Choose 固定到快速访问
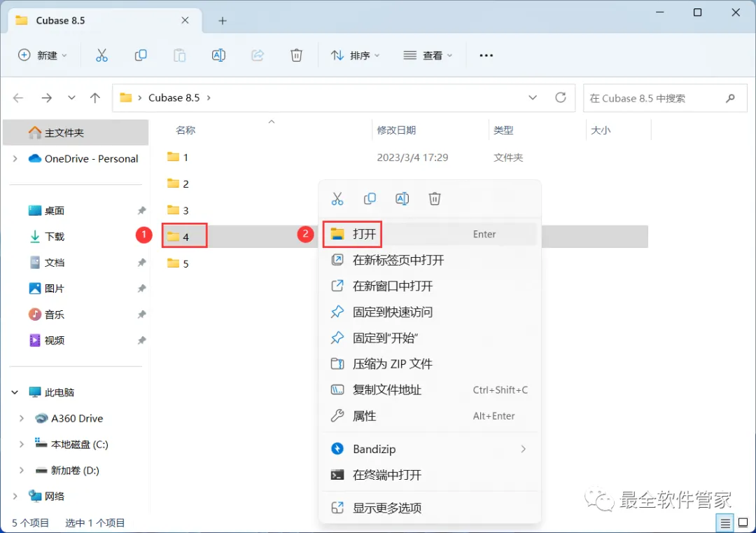Image resolution: width=756 pixels, height=533 pixels. click(x=429, y=312)
